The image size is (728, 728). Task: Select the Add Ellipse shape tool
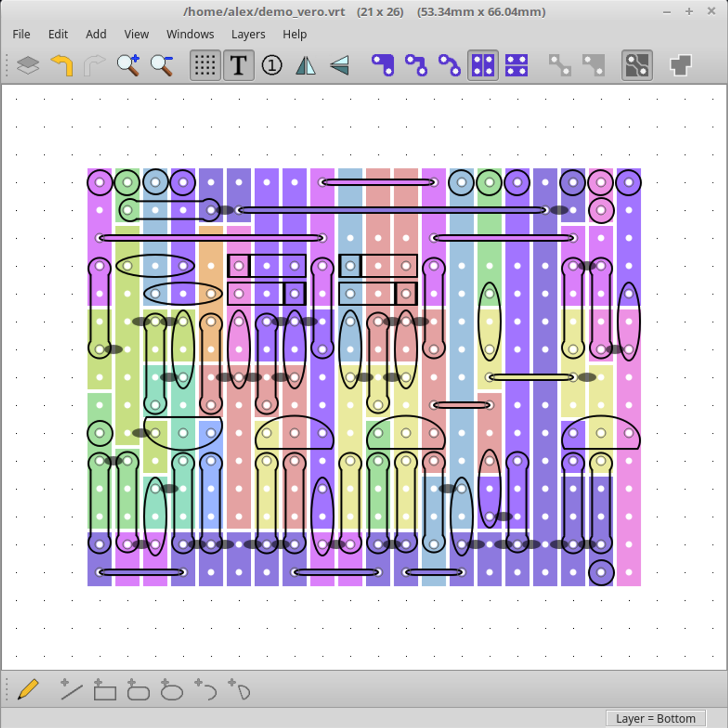click(172, 691)
